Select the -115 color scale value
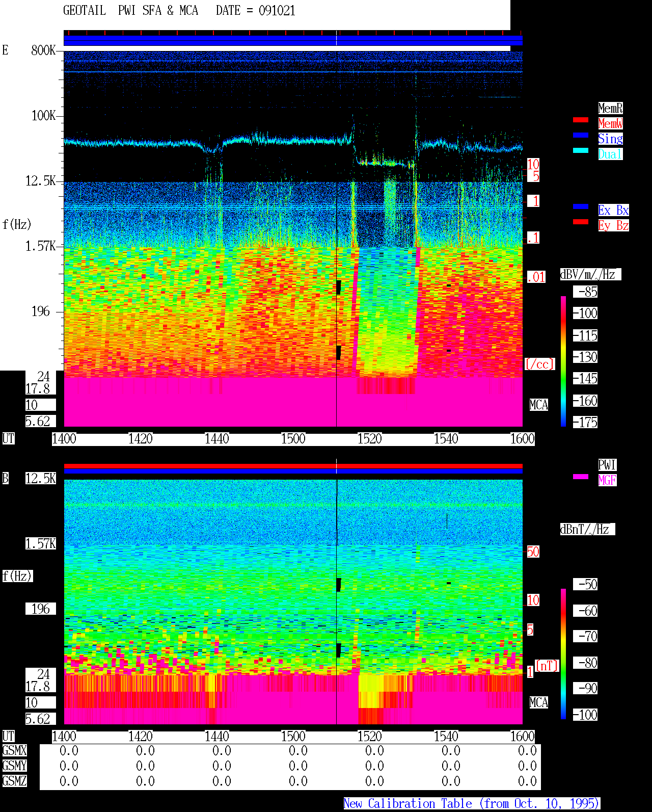 [x=586, y=335]
